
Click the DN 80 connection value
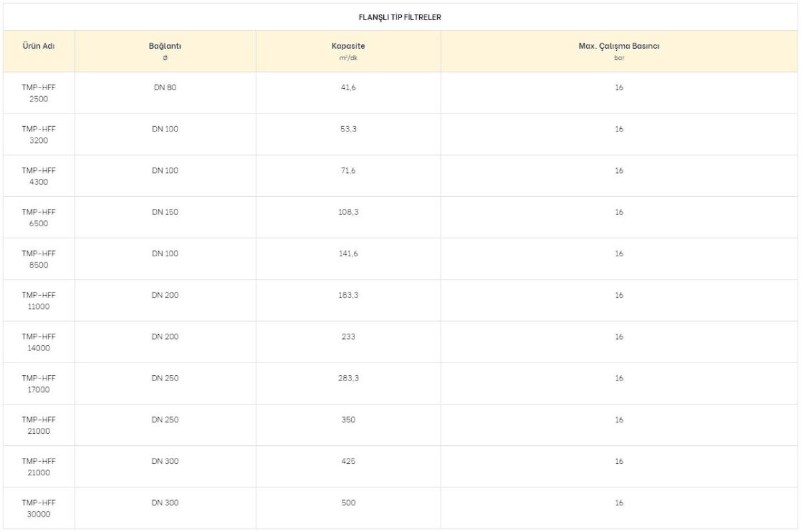tap(165, 87)
